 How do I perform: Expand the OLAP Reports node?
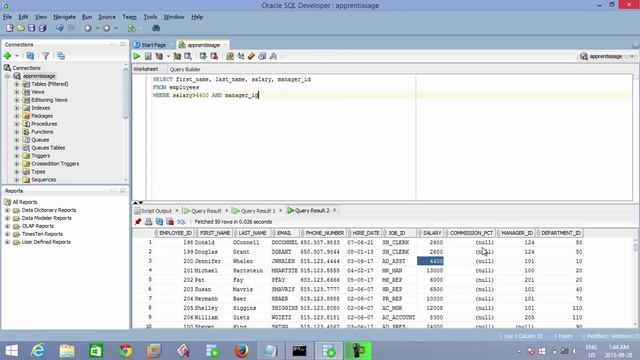(x=7, y=226)
